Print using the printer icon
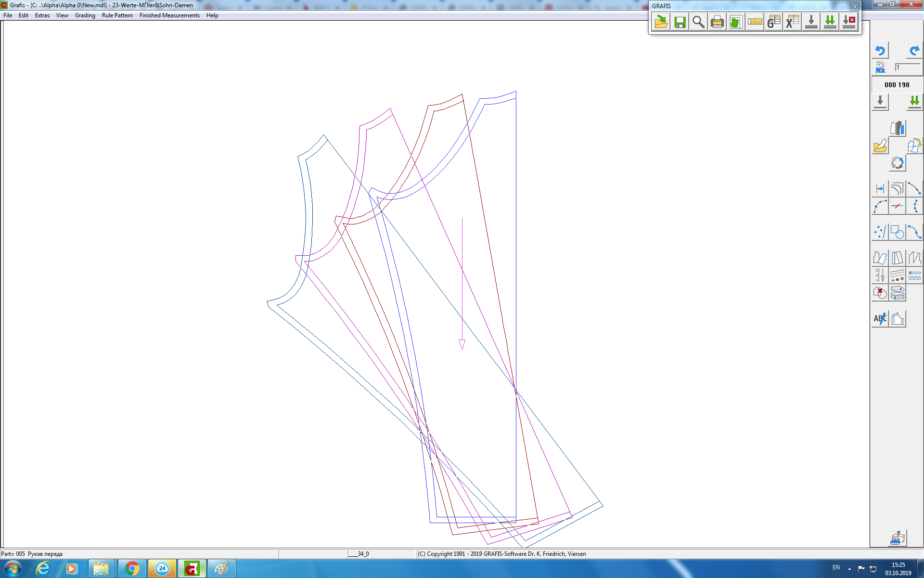This screenshot has height=578, width=924. pyautogui.click(x=717, y=22)
